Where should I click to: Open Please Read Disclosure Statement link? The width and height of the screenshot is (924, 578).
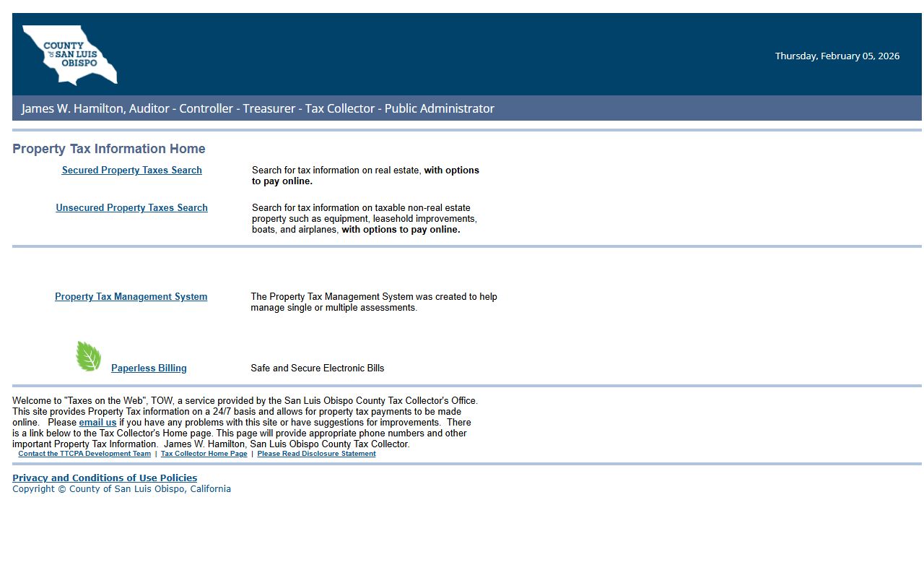(316, 454)
